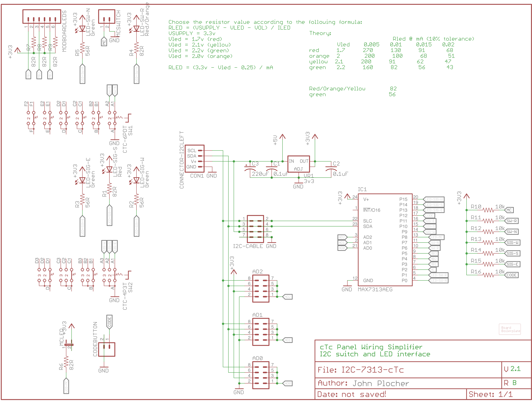Select resistor R16 pull-up to CODE
Image resolution: width=532 pixels, height=401 pixels.
pos(488,275)
